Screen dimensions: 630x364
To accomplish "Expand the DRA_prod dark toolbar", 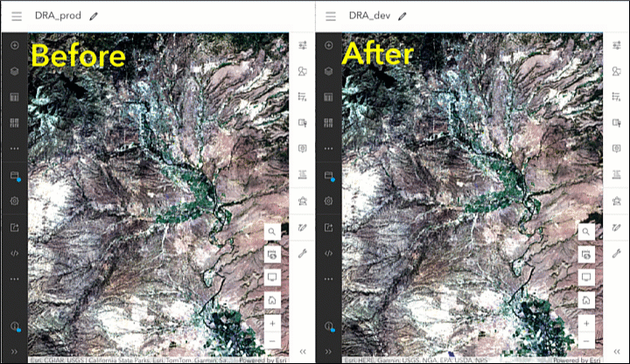I will pos(15,352).
